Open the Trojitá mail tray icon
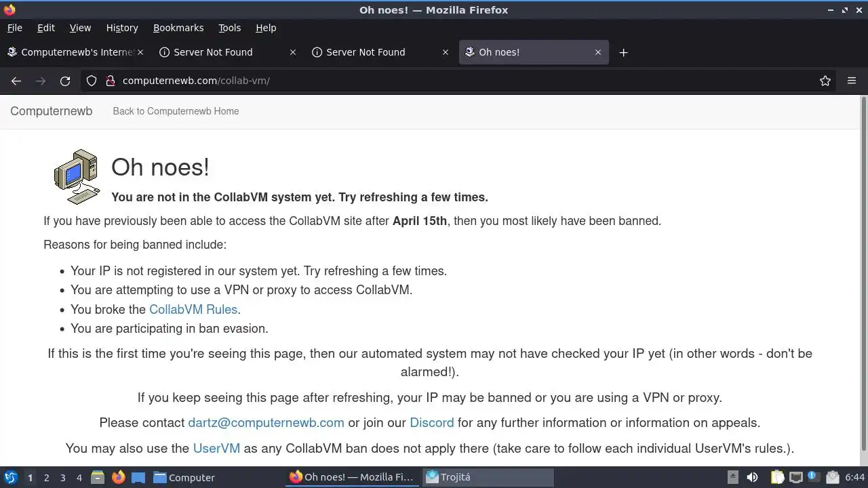Image resolution: width=868 pixels, height=488 pixels. coord(833,478)
